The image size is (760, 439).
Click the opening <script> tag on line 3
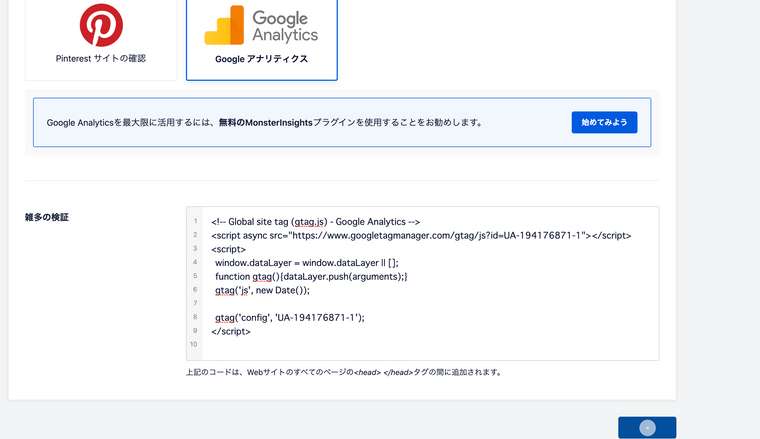pos(228,249)
